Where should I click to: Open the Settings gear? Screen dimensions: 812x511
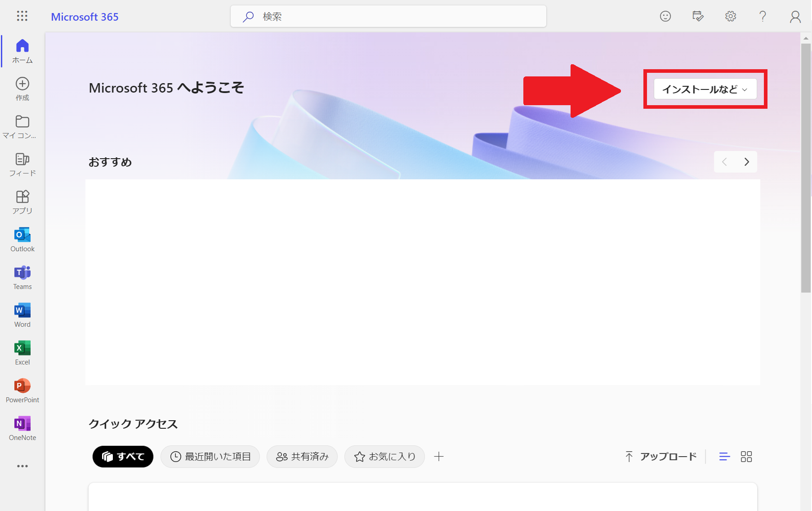pyautogui.click(x=731, y=16)
